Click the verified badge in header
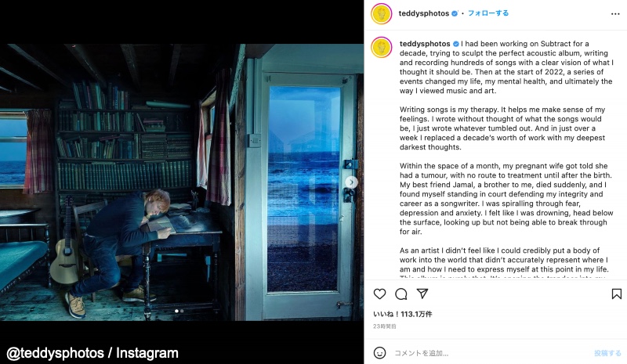The width and height of the screenshot is (627, 364). pos(455,13)
